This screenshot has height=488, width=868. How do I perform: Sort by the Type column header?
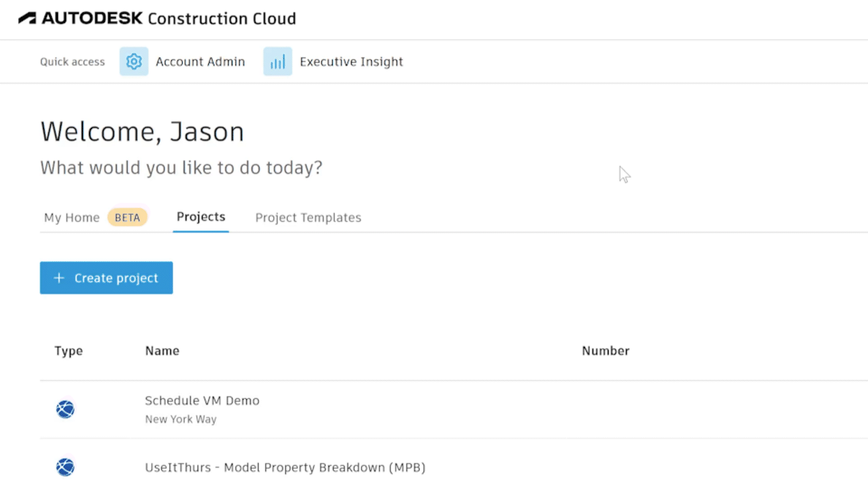point(69,351)
